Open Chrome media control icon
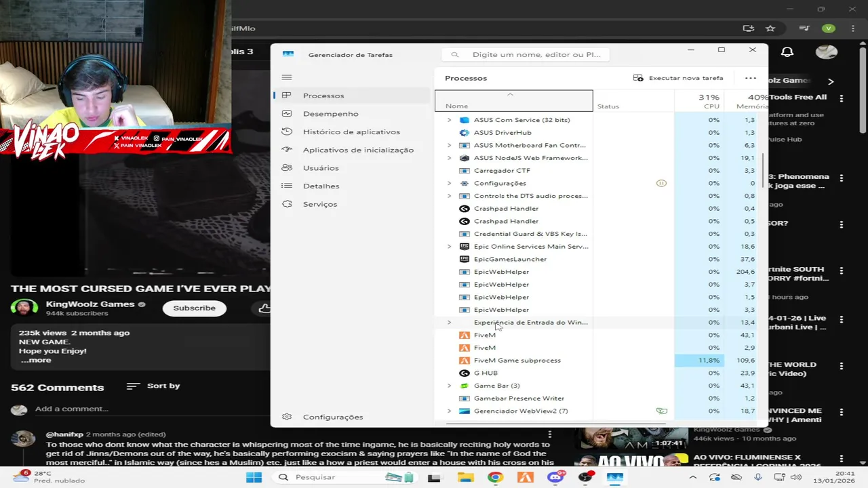 coord(804,28)
